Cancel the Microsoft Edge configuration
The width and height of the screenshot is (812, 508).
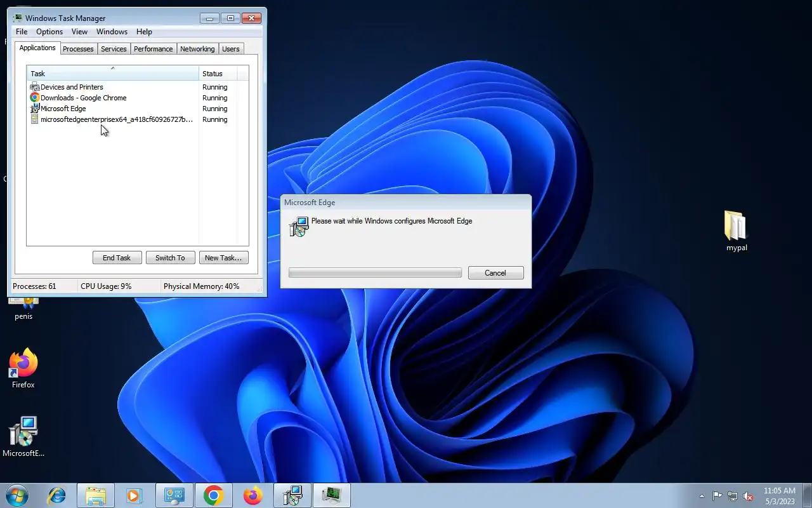495,272
